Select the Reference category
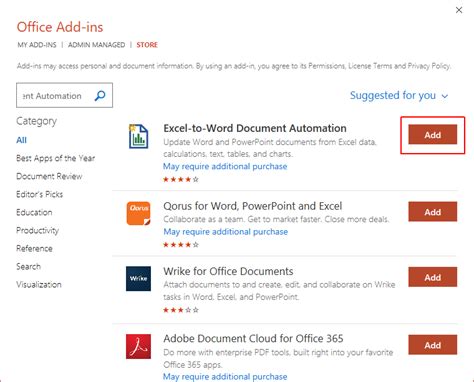Image resolution: width=474 pixels, height=382 pixels. [34, 248]
